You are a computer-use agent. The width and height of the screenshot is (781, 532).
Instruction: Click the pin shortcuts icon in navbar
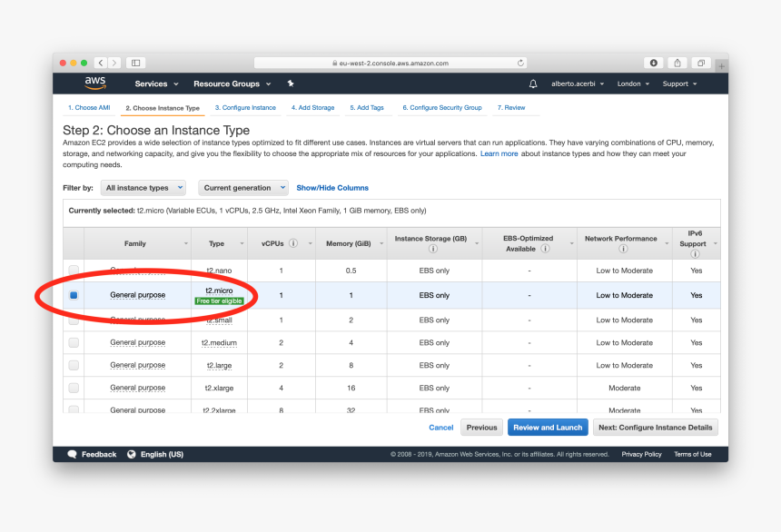[291, 84]
